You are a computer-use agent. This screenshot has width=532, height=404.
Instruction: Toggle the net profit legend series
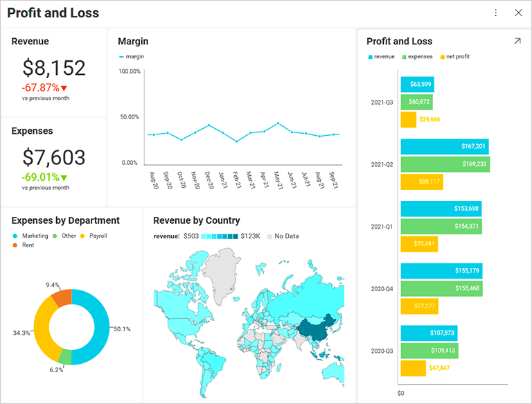[454, 57]
